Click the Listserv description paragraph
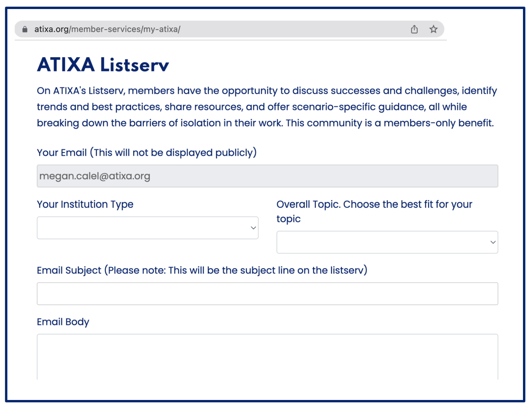The image size is (532, 409). coord(267,107)
